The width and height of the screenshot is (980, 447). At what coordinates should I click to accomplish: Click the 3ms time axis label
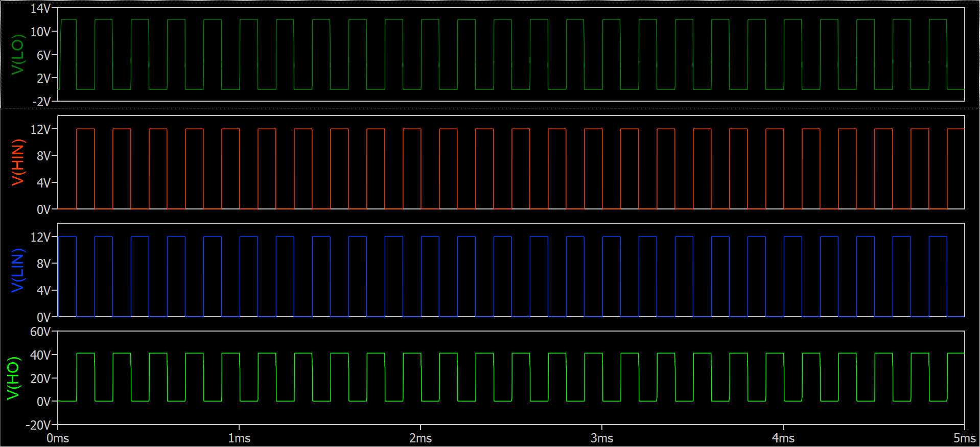click(x=602, y=438)
